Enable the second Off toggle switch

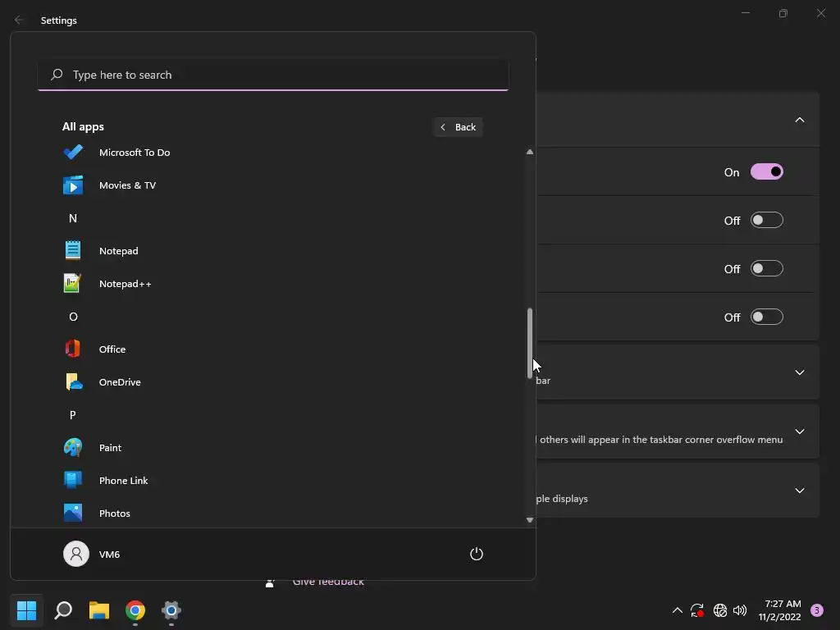point(767,268)
